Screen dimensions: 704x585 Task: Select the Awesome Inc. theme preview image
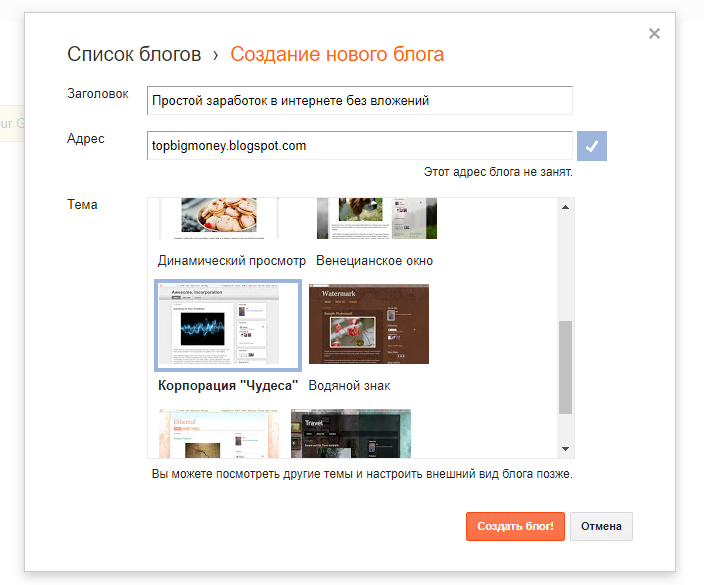[x=228, y=325]
